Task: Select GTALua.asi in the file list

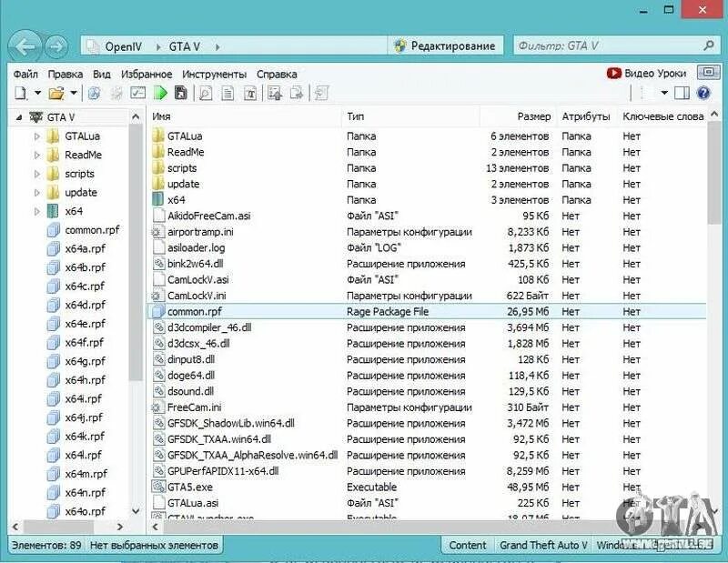Action: point(193,503)
